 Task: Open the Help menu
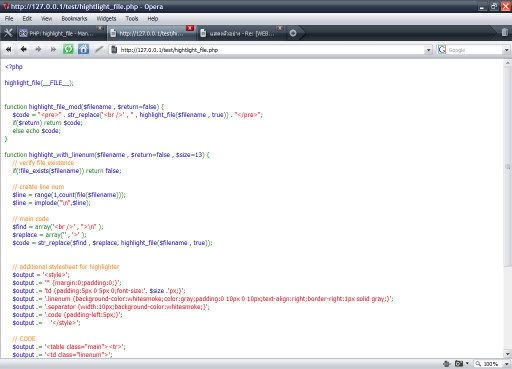[x=153, y=19]
